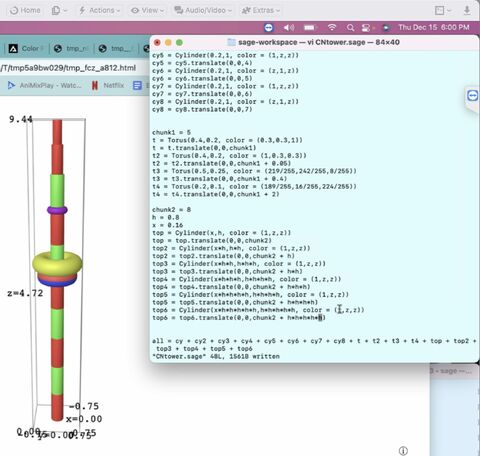Switch to the first tmp_ browser tab
The height and width of the screenshot is (456, 480).
(x=71, y=49)
